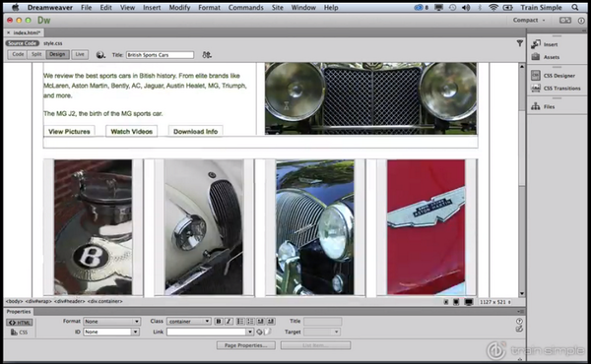Apply bold using the B button
Image resolution: width=591 pixels, height=364 pixels.
[x=219, y=321]
